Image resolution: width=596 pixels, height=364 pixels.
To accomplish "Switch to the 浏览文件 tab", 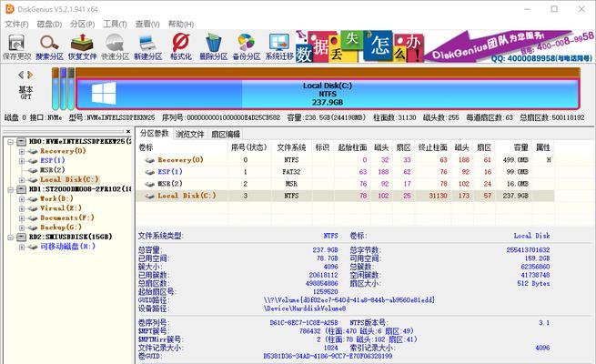I will click(189, 134).
